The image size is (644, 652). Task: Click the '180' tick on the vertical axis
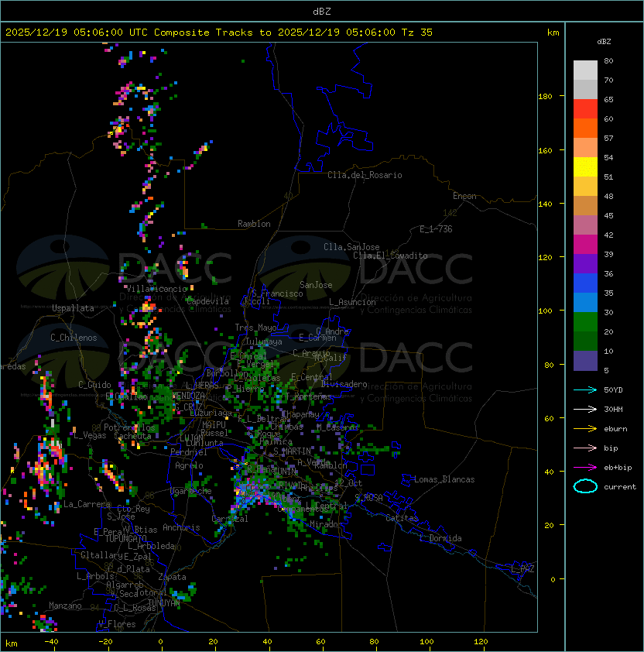click(545, 97)
